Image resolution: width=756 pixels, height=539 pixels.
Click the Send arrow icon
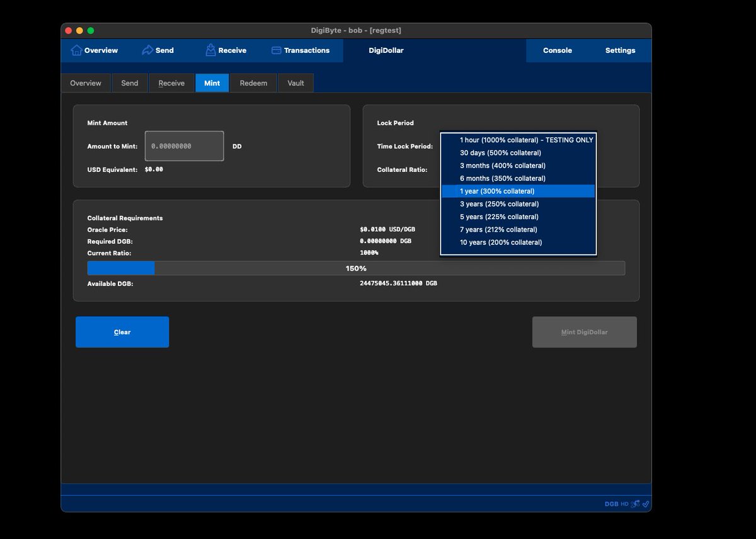[147, 50]
